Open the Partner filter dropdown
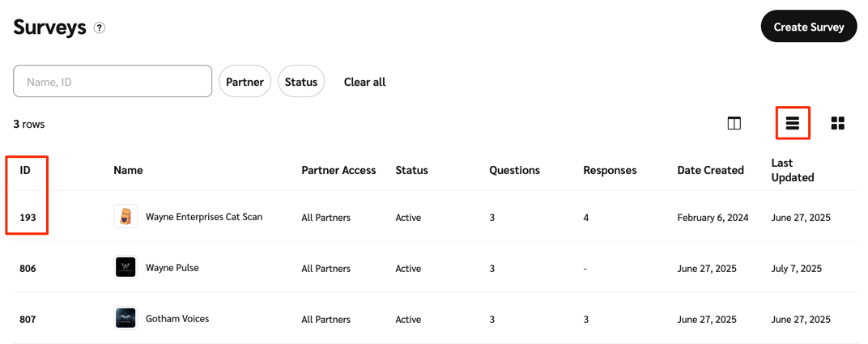Image resolution: width=868 pixels, height=344 pixels. click(245, 82)
